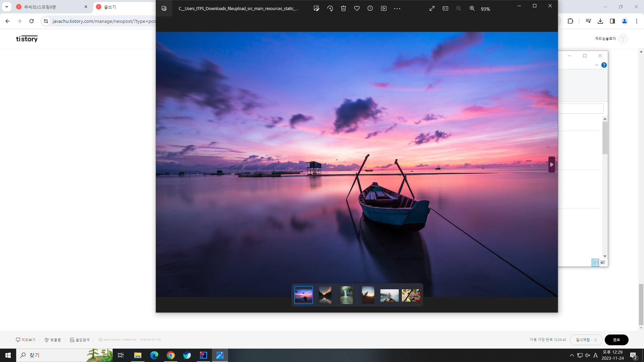Click the 임시저장 draft save button
This screenshot has height=362, width=644.
[583, 340]
